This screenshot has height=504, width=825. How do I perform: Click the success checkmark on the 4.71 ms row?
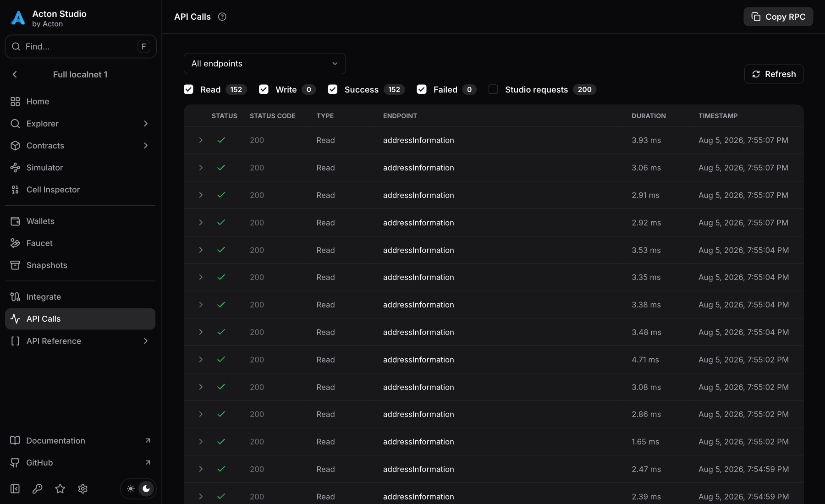point(221,360)
